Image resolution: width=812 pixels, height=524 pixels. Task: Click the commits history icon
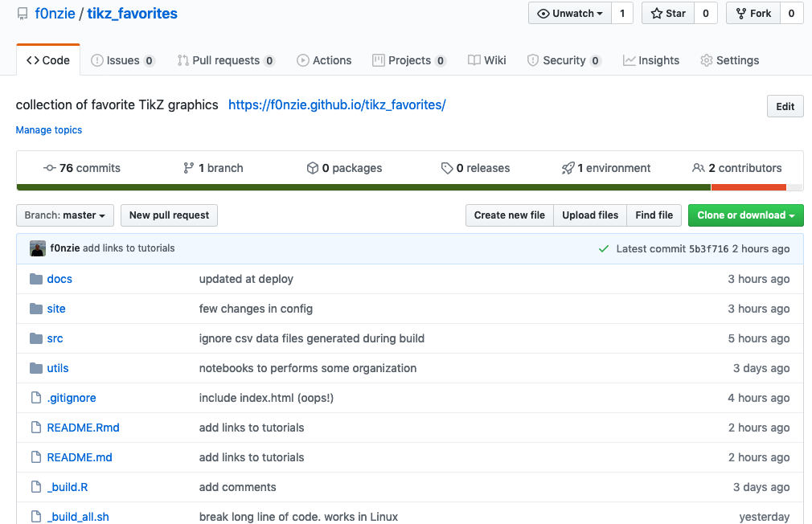pos(50,168)
